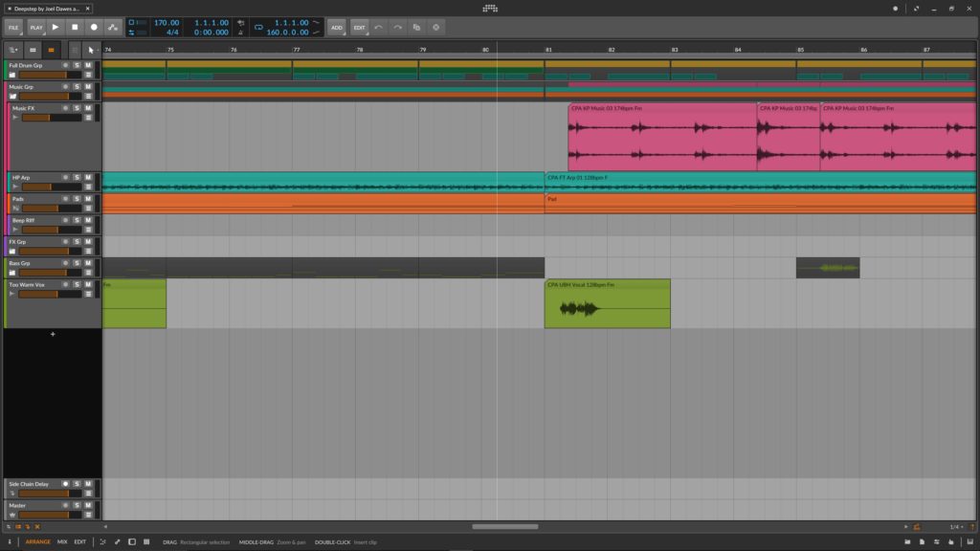Click the global Record button

pos(94,28)
